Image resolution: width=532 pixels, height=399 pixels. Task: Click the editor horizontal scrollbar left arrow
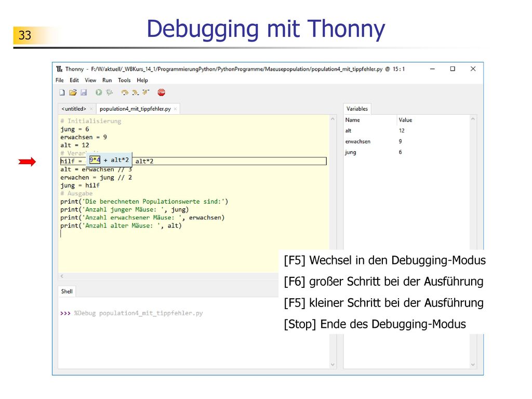point(62,276)
